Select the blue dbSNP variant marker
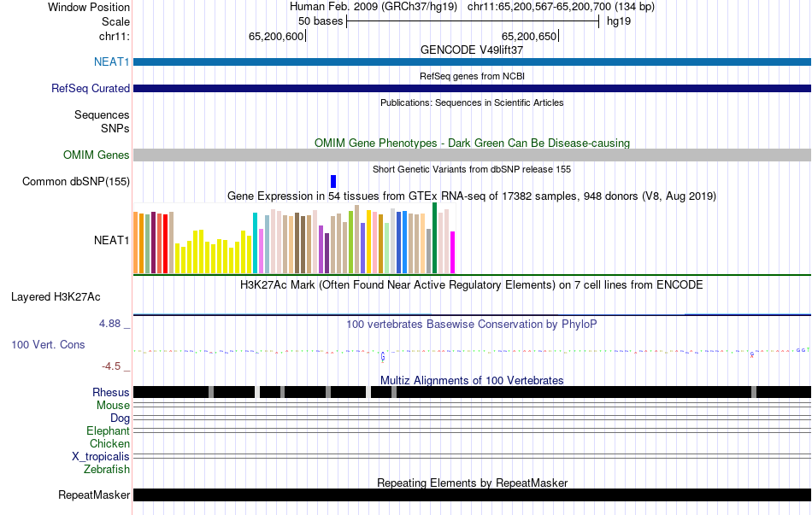This screenshot has height=515, width=812. 333,181
